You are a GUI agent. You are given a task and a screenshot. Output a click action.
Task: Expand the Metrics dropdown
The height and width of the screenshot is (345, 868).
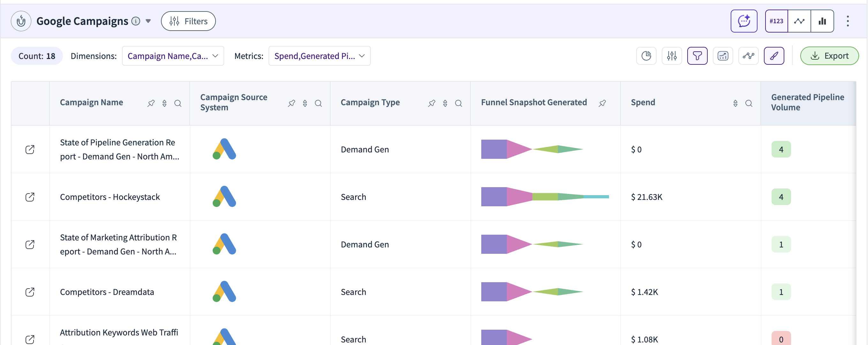point(319,55)
